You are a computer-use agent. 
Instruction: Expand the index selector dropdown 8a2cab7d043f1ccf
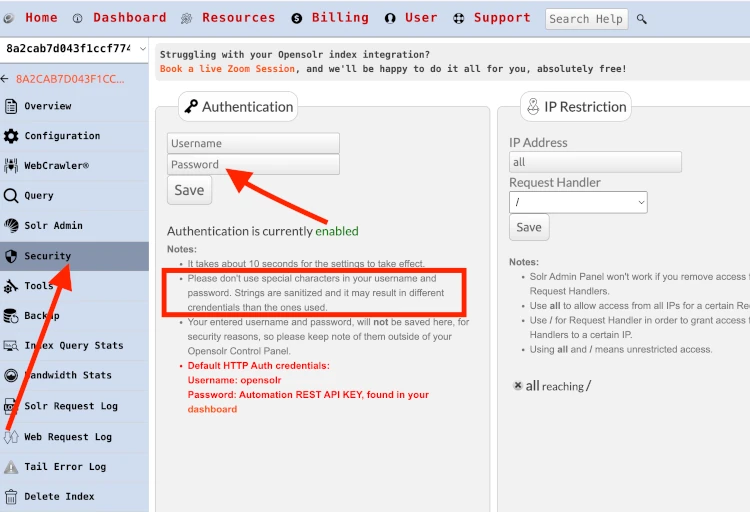click(x=75, y=49)
